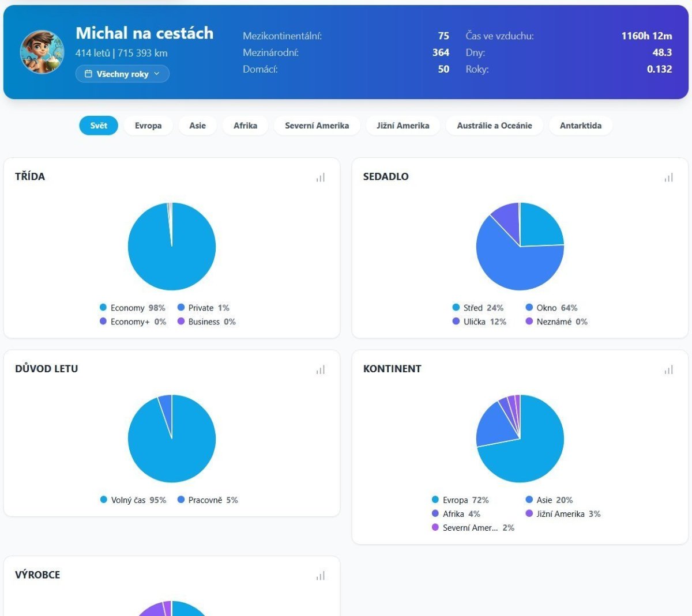
Task: Switch SEDADLO card to bar chart view
Action: tap(668, 177)
